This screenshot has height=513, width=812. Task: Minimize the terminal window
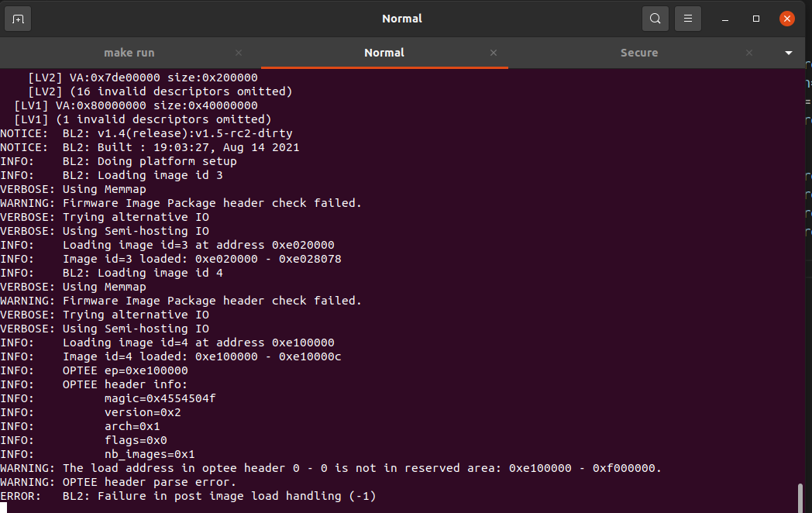click(724, 18)
